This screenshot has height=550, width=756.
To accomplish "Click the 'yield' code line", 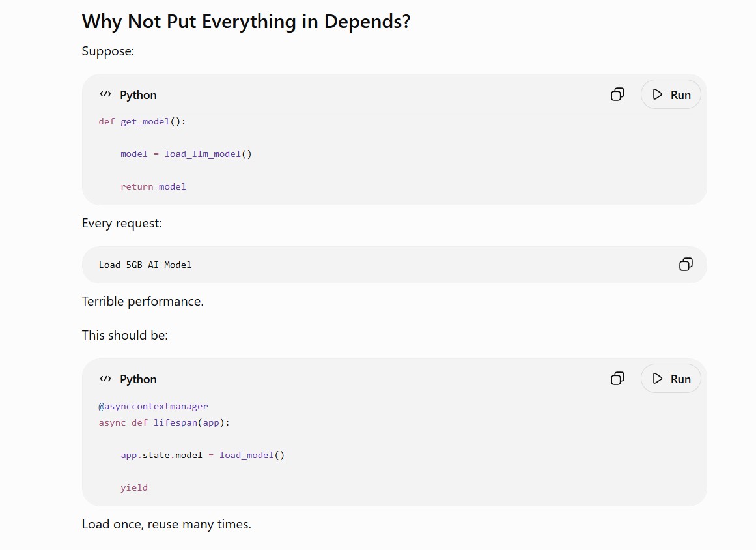I will (134, 487).
